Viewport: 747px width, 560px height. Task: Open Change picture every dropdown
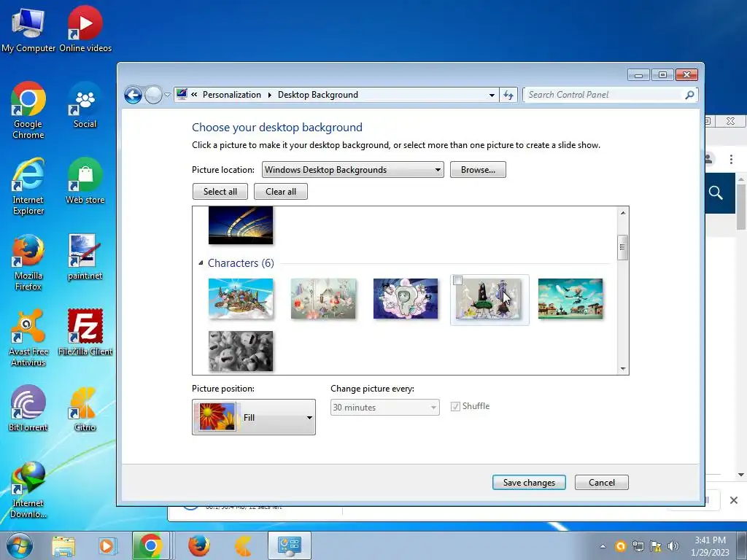pyautogui.click(x=385, y=407)
